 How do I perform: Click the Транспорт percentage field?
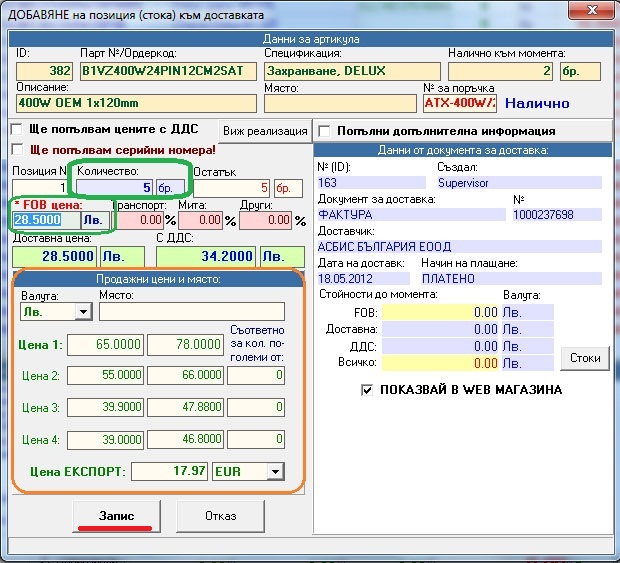[x=140, y=220]
